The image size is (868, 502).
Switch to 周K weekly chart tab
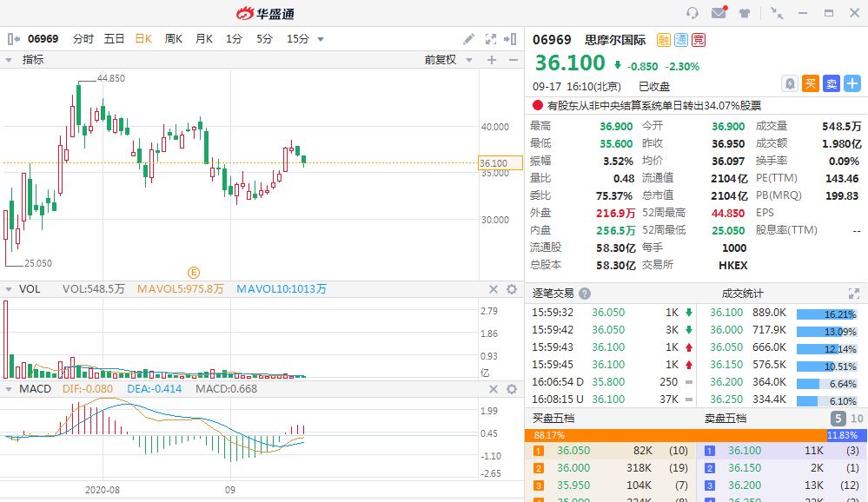173,39
